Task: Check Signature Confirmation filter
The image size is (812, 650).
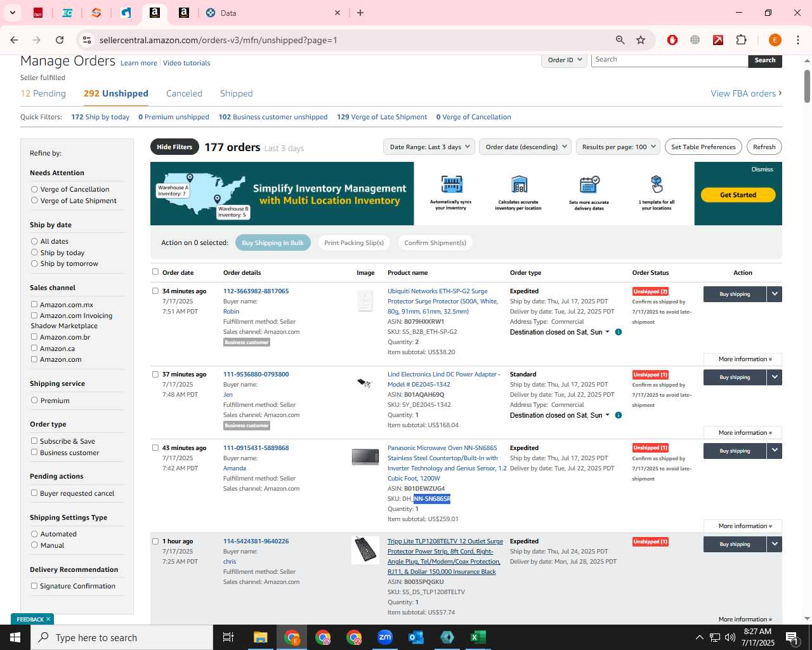Action: [x=34, y=586]
